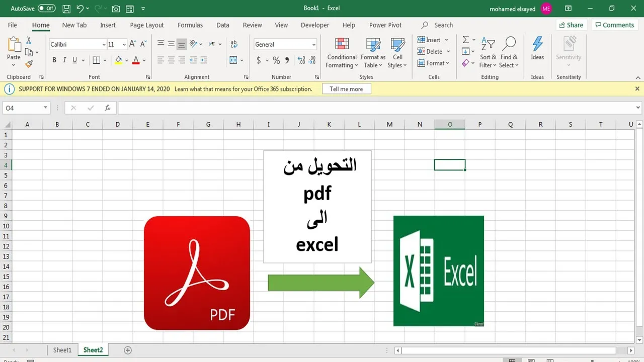Click the Decrease Indent icon
This screenshot has height=362, width=644.
[x=194, y=60]
